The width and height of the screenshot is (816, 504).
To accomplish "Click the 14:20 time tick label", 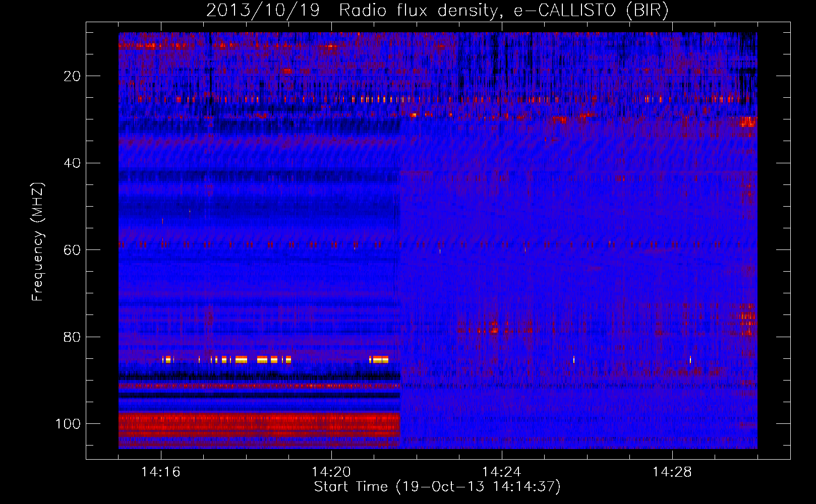I will click(331, 472).
